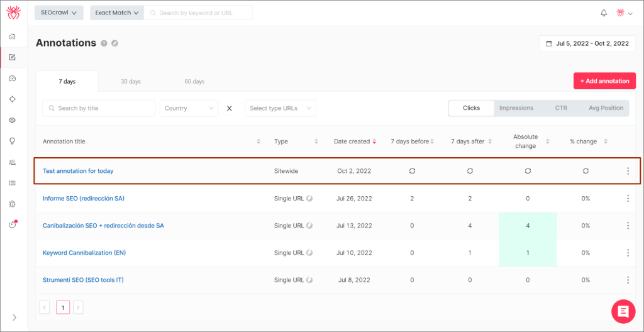The width and height of the screenshot is (644, 332).
Task: Open the Annotations edit icon in sidebar
Action: tap(13, 57)
